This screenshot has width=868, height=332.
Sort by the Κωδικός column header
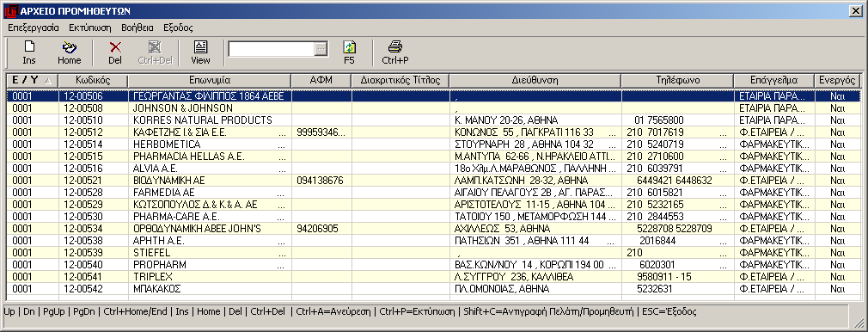click(93, 80)
